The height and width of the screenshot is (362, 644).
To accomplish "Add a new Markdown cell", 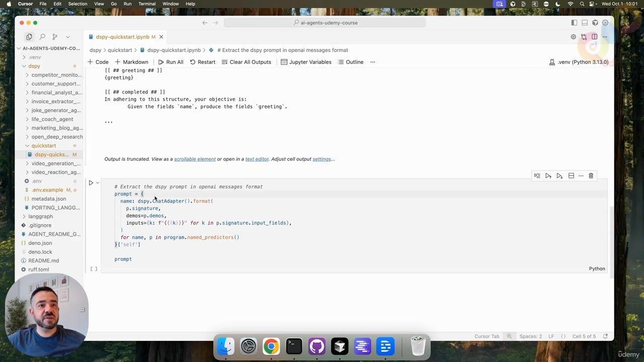I will 131,62.
